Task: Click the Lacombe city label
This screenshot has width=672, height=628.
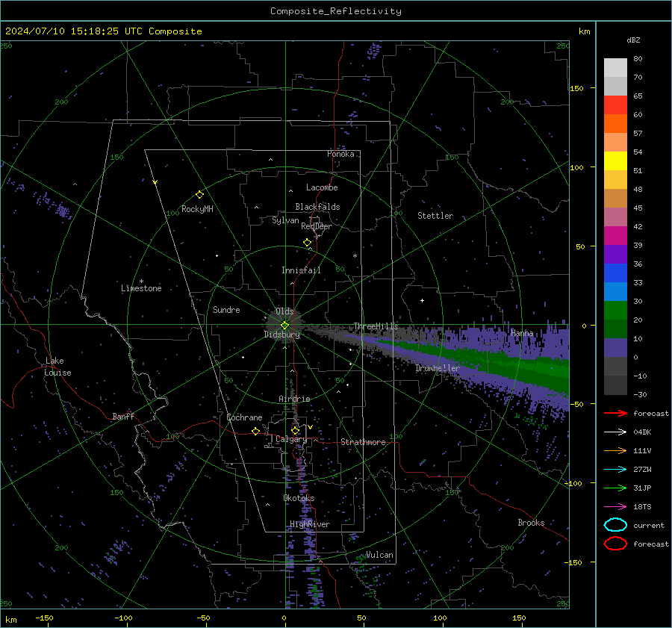Action: (322, 187)
